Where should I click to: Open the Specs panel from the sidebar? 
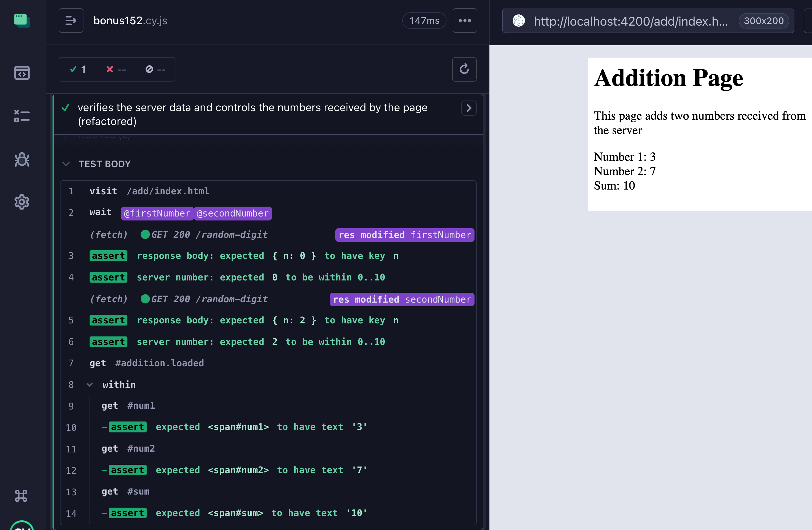(x=22, y=73)
